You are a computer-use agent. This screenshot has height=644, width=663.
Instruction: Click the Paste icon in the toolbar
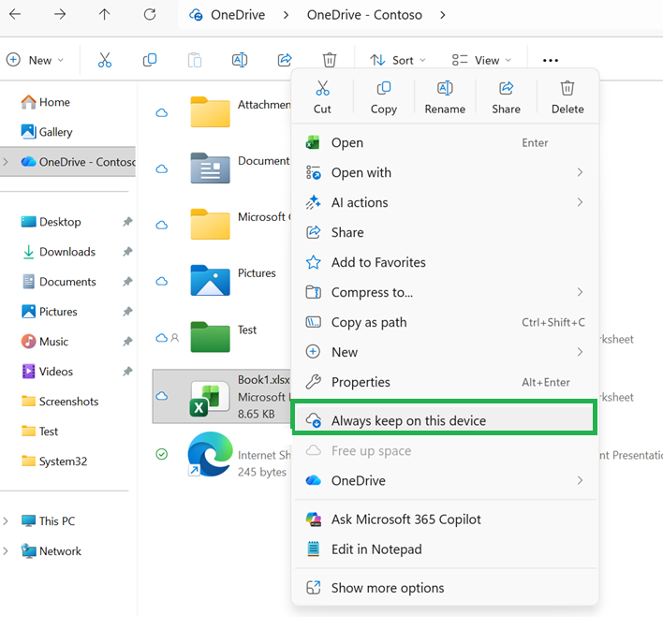pyautogui.click(x=195, y=60)
